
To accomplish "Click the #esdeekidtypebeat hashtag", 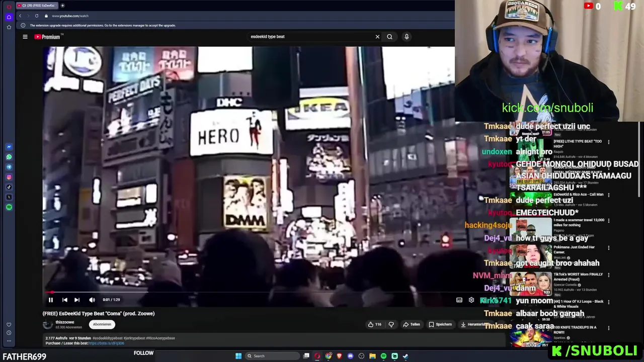I will pyautogui.click(x=108, y=338).
